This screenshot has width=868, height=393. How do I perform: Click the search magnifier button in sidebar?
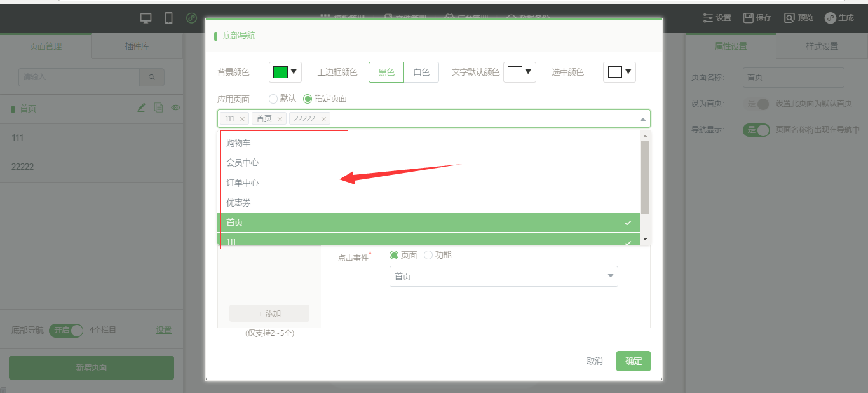(x=152, y=77)
